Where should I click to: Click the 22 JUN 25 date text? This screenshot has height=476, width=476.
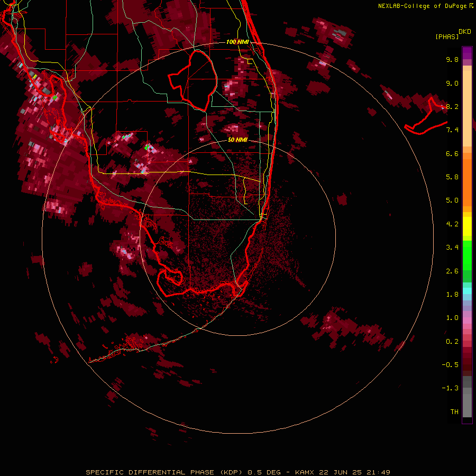click(x=340, y=472)
